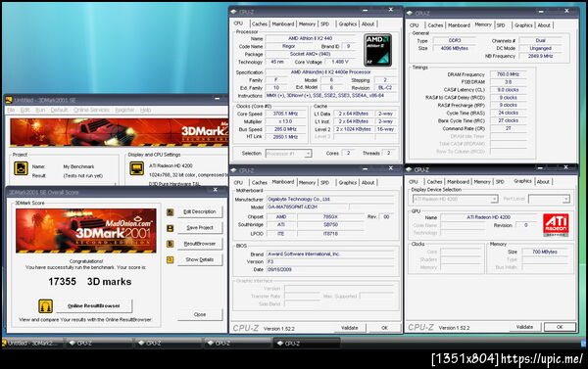Open the Default menu in 3DMark2001

[59, 111]
